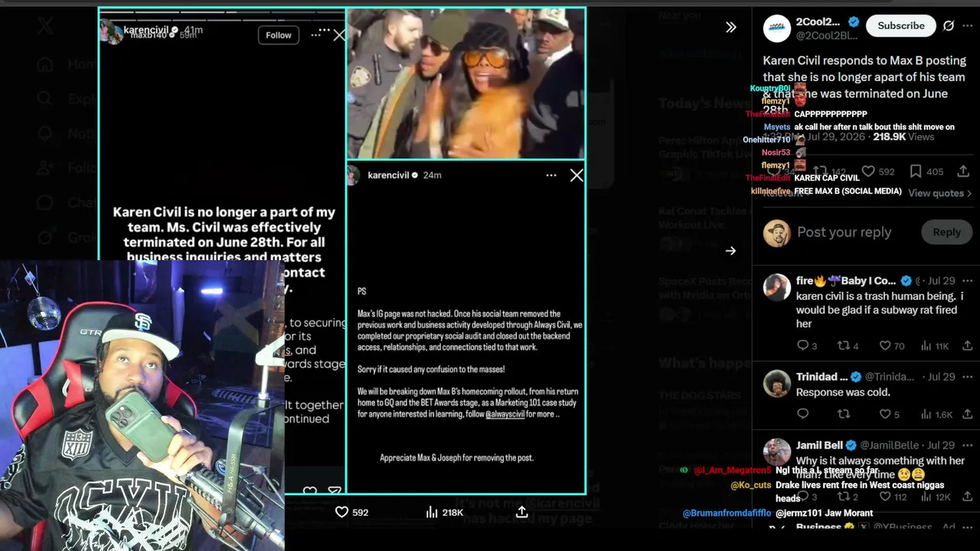Screen dimensions: 980x551
Task: Open Trinidad profile name link
Action: click(821, 377)
